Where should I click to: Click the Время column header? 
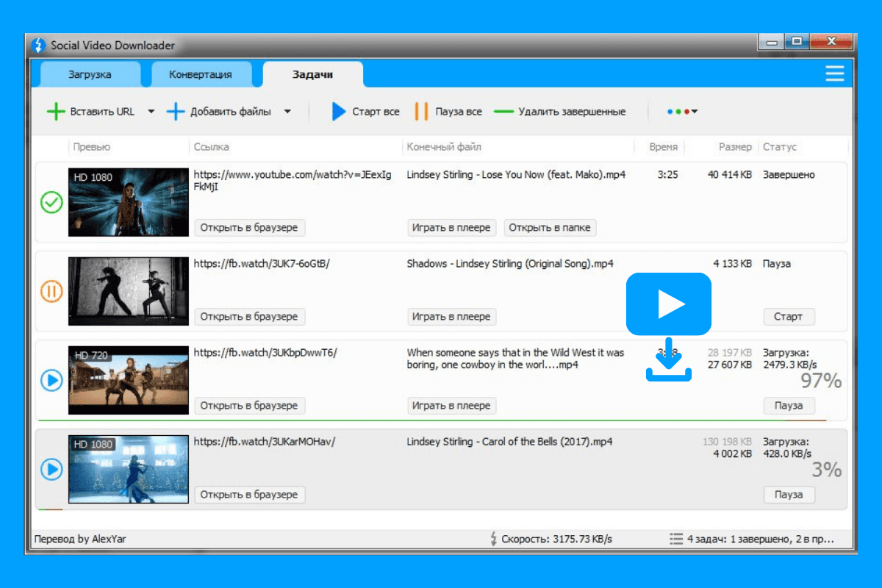664,147
